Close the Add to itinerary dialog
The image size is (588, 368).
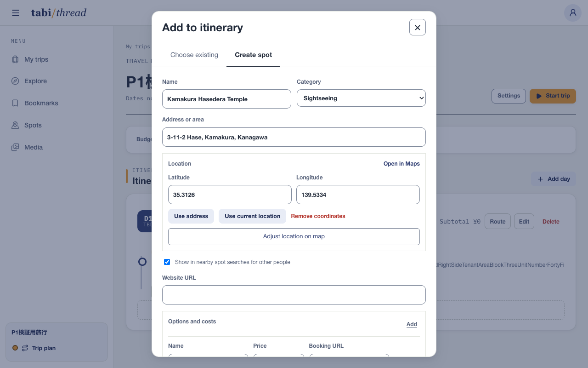[418, 27]
